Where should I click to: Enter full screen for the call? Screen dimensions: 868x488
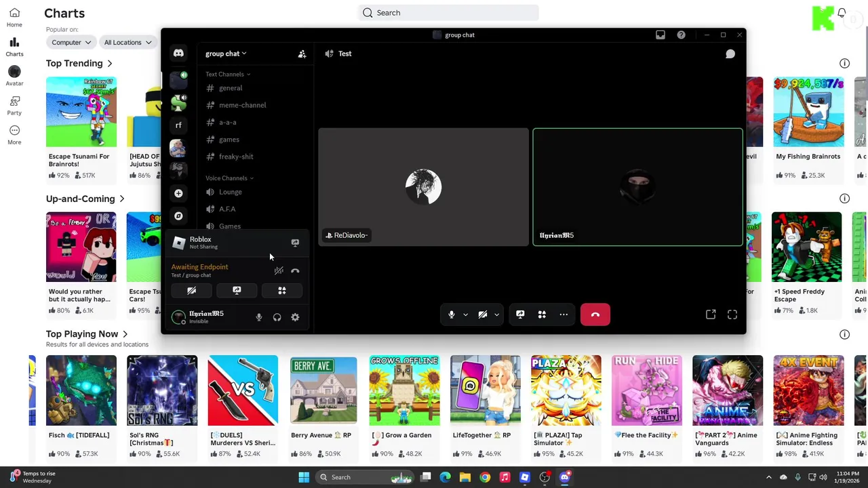coord(732,314)
